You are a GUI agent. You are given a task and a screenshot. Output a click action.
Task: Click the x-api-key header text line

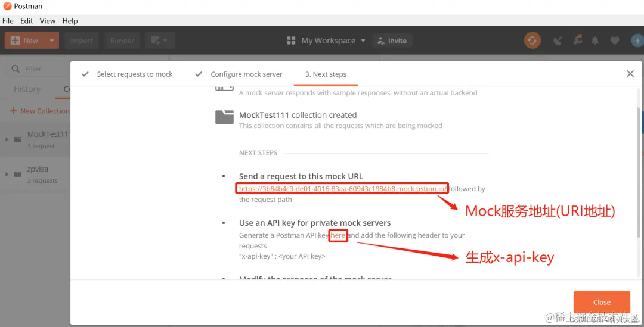[x=282, y=257]
